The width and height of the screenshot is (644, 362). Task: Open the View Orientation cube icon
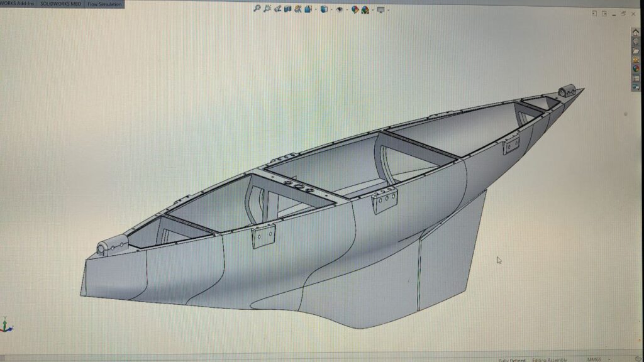308,9
